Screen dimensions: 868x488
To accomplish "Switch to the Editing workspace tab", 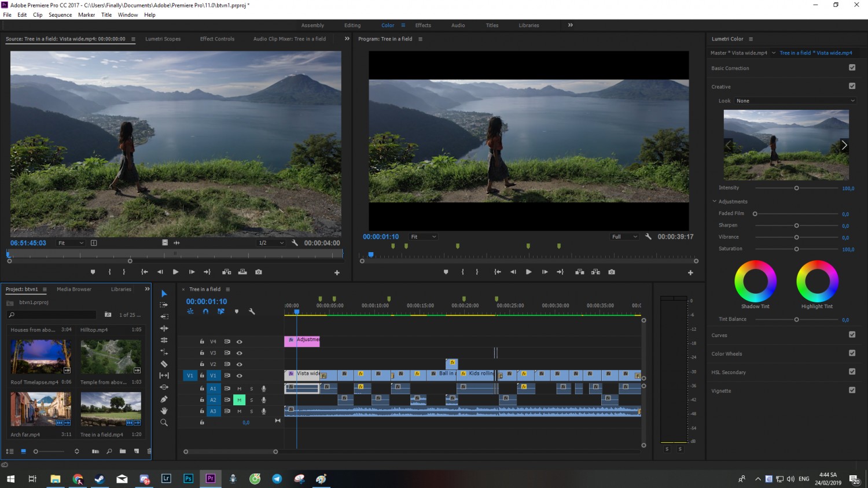I will tap(352, 25).
